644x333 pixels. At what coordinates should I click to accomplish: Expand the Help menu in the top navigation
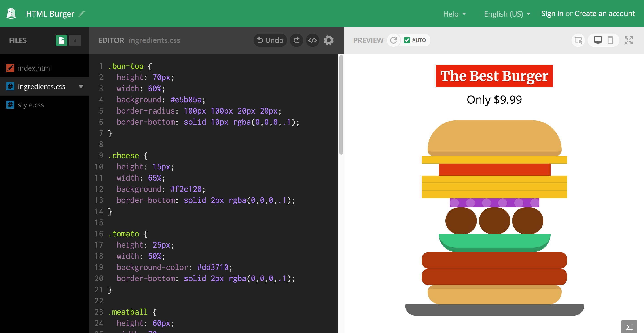coord(453,14)
